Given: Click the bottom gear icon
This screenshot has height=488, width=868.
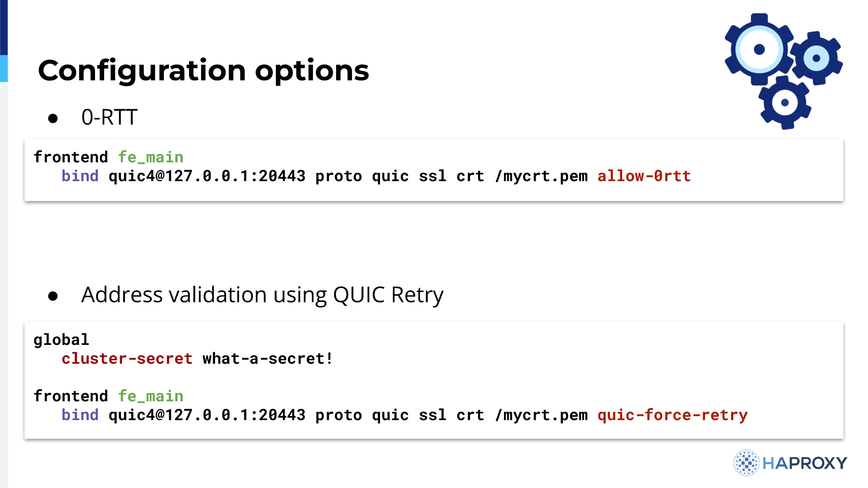Looking at the screenshot, I should (785, 103).
